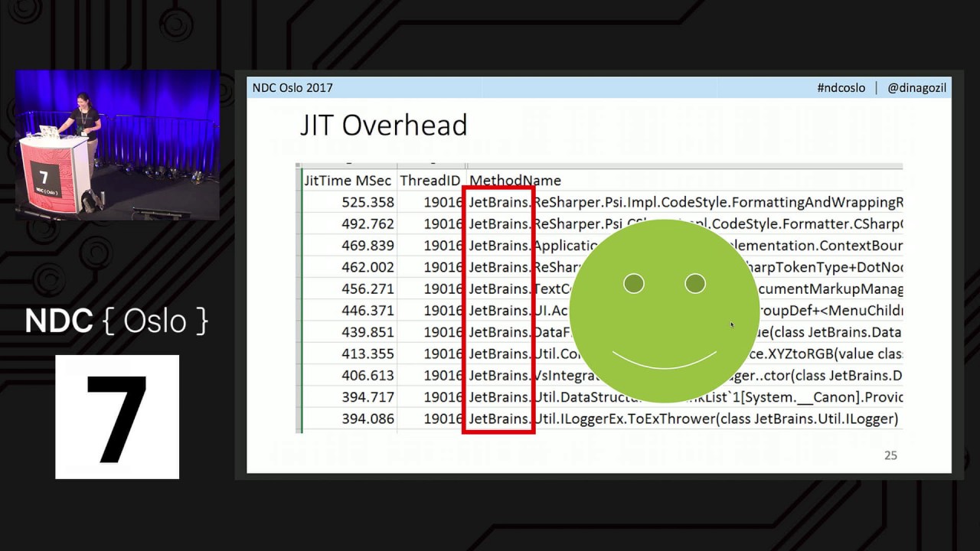Image resolution: width=980 pixels, height=551 pixels.
Task: Select the method name containing "XYZtoRGB"
Action: point(686,354)
